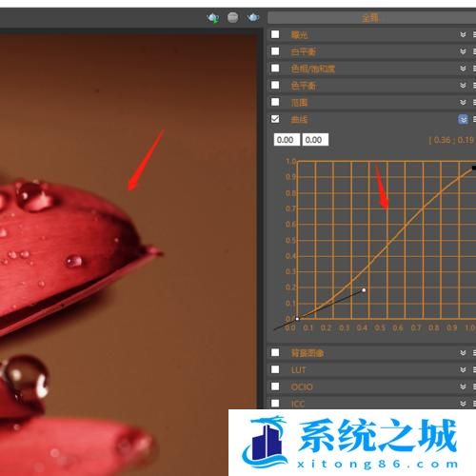Click the ICC label
Image resolution: width=476 pixels, height=476 pixels.
tap(298, 404)
